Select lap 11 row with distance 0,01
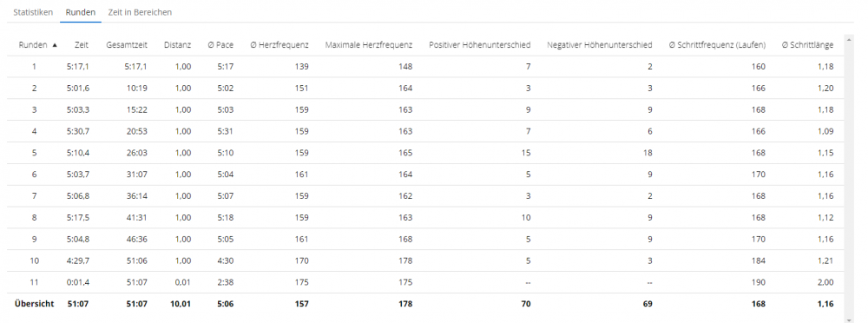 pos(425,282)
